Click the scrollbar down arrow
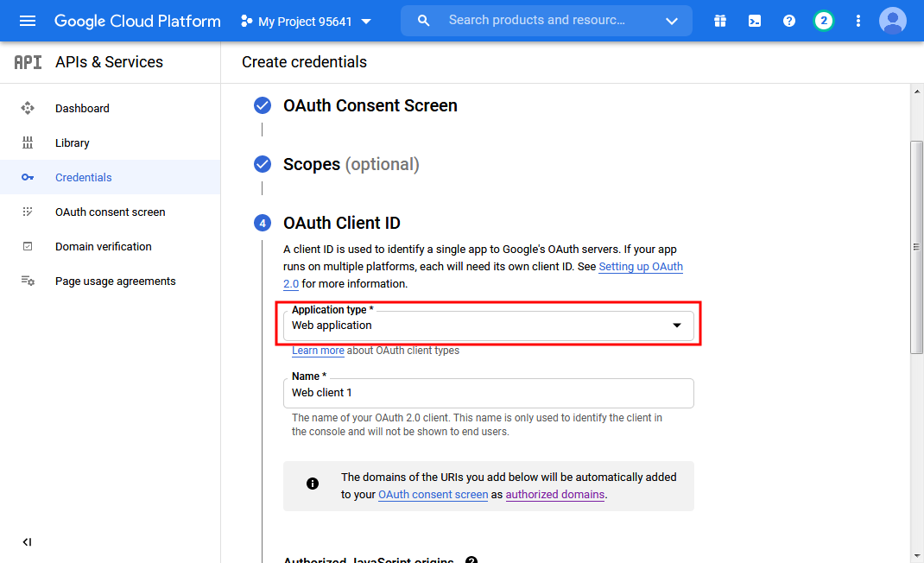924x563 pixels. (916, 555)
